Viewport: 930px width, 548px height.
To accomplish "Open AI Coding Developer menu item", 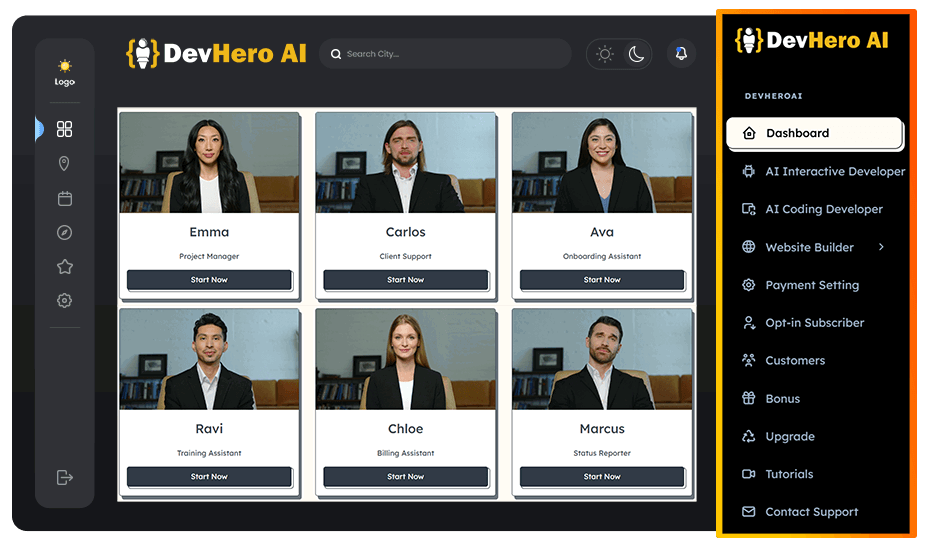I will [823, 209].
